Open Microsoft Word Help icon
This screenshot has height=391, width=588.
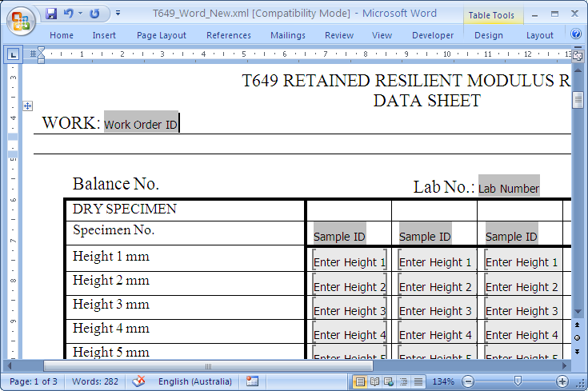pos(576,34)
